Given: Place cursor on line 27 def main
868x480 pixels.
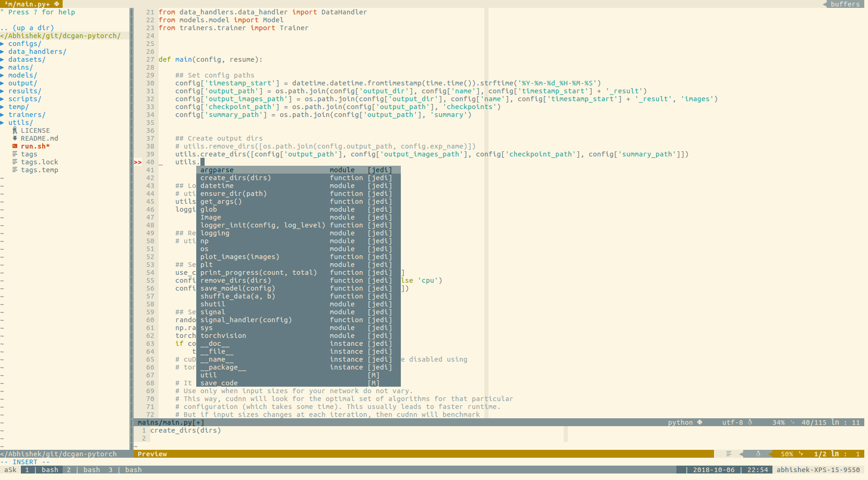Looking at the screenshot, I should coord(211,59).
